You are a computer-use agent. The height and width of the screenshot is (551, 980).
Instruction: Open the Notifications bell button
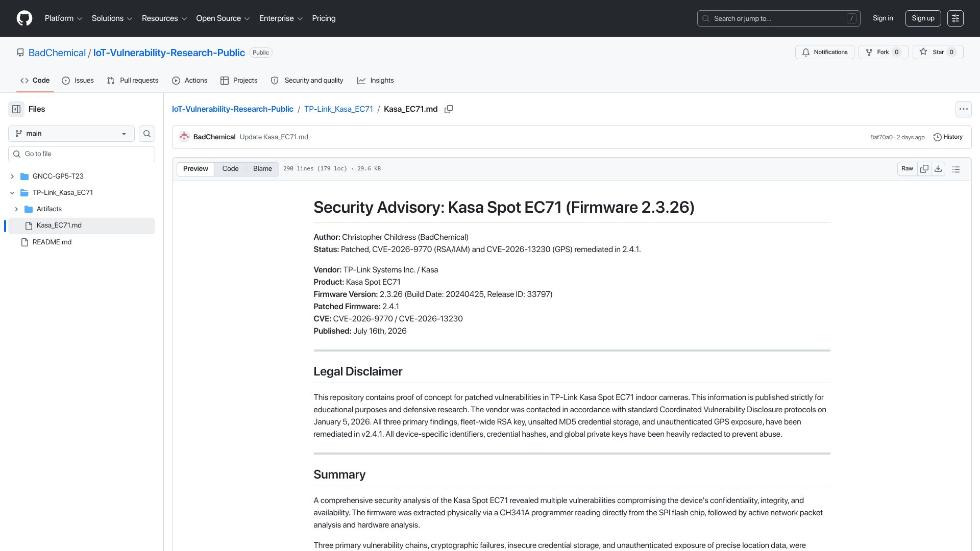pyautogui.click(x=824, y=52)
